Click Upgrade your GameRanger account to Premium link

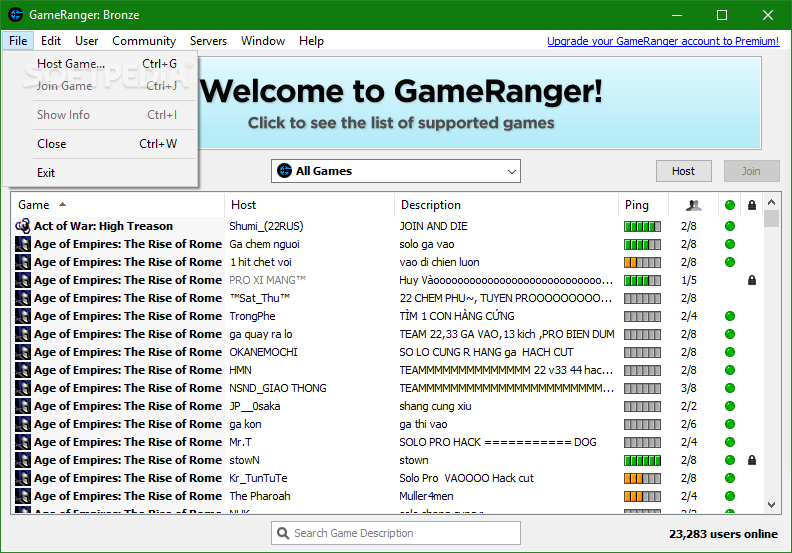(663, 41)
